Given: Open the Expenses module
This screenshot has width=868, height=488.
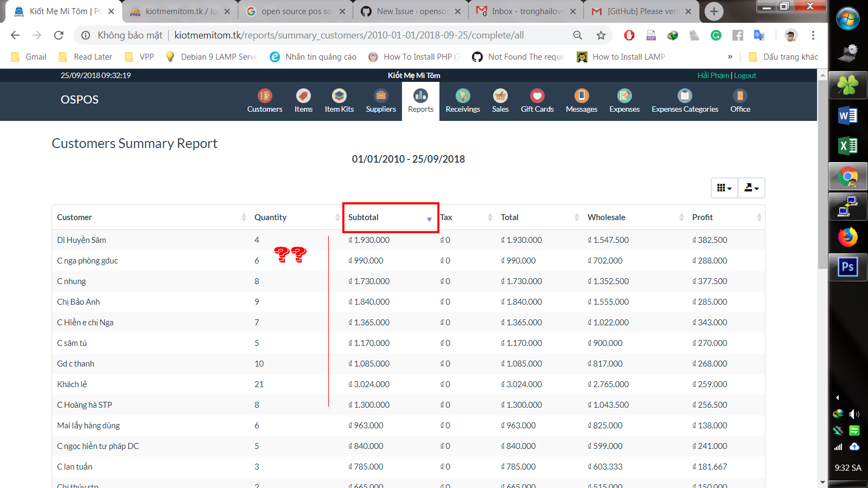Looking at the screenshot, I should tap(624, 101).
